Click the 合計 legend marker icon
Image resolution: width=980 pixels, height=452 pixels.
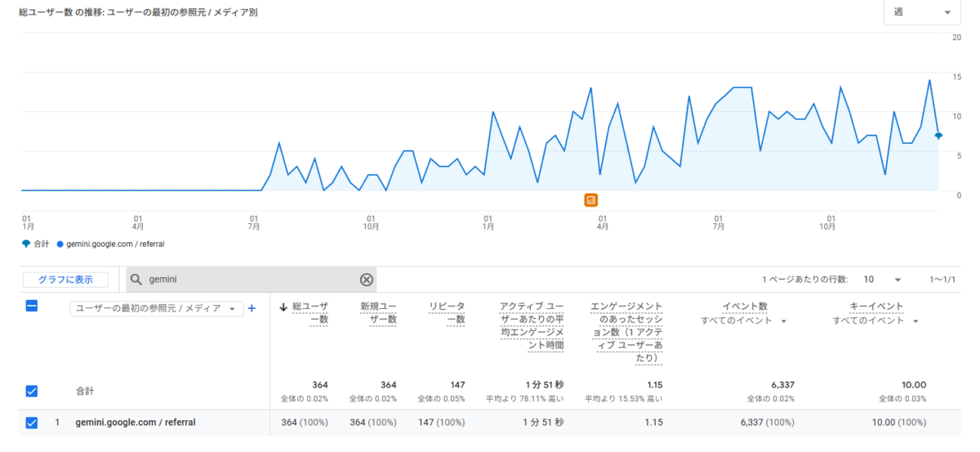[x=26, y=244]
